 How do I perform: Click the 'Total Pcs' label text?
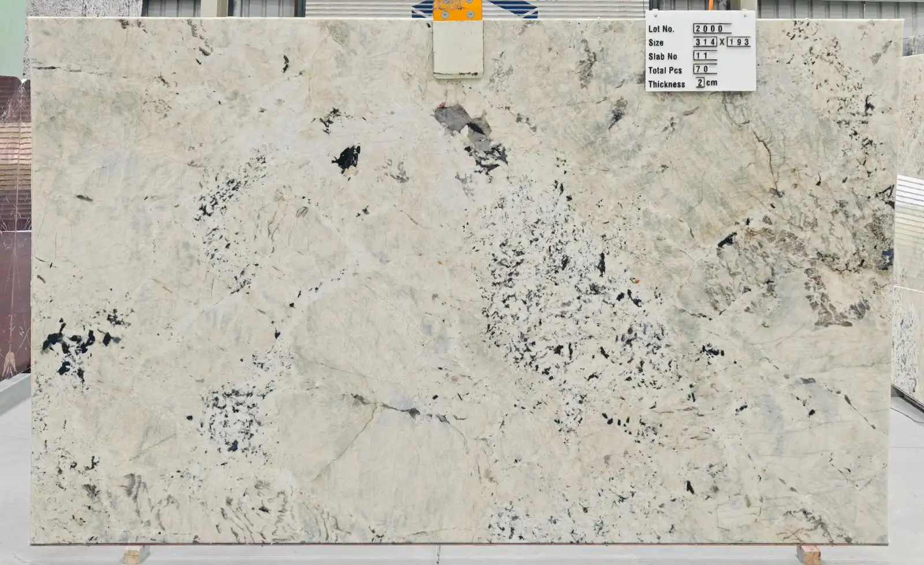(x=665, y=70)
